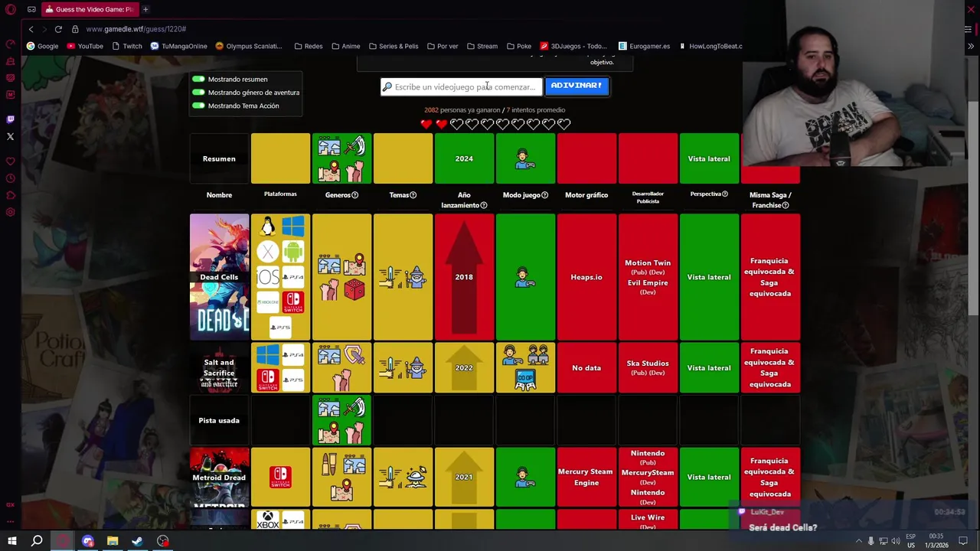Open the TuMangaOnline bookmark
980x551 pixels.
tap(179, 46)
